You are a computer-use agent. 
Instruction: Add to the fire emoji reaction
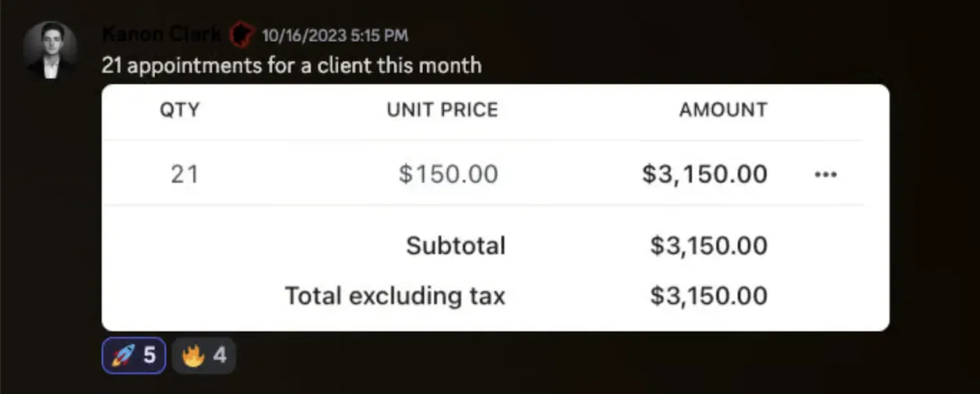click(x=203, y=356)
